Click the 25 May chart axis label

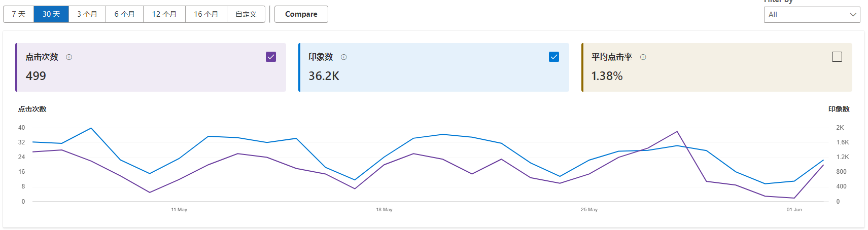tap(589, 209)
